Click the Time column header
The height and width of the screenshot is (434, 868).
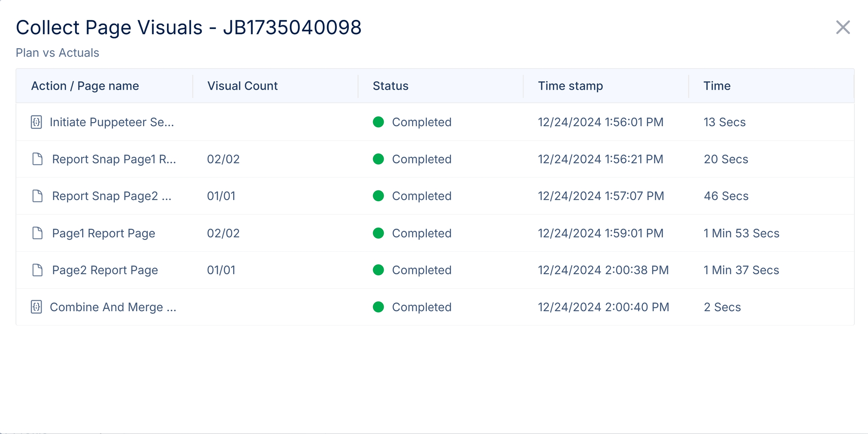(x=717, y=86)
